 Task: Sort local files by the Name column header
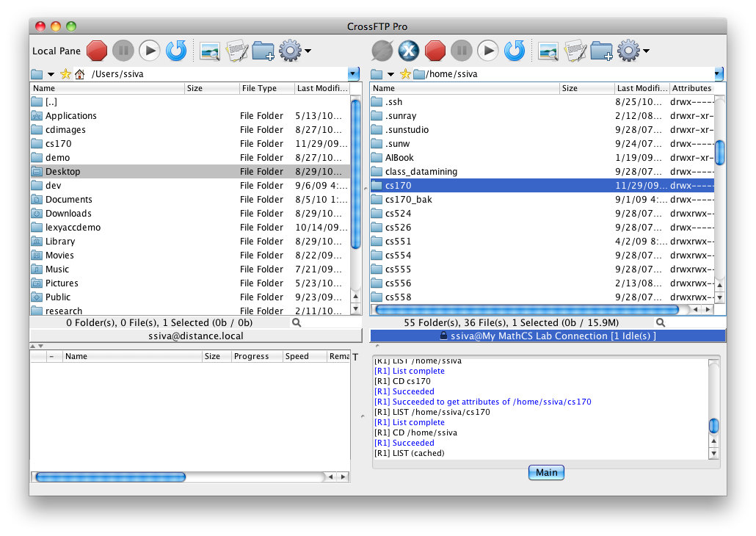[107, 88]
